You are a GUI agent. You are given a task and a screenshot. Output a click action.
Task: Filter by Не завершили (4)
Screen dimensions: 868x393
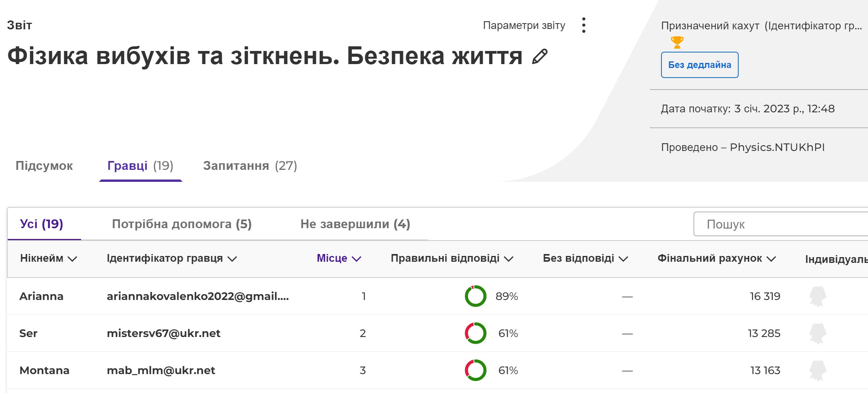pyautogui.click(x=355, y=224)
